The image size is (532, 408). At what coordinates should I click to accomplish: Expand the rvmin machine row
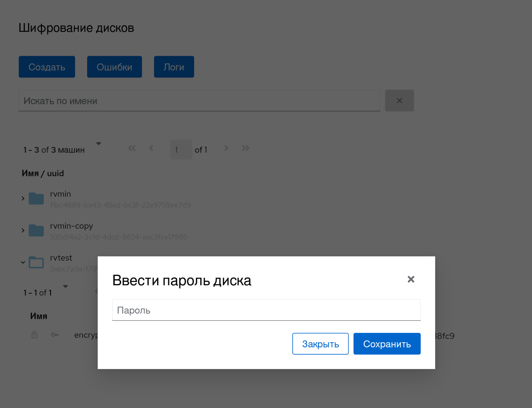(23, 199)
